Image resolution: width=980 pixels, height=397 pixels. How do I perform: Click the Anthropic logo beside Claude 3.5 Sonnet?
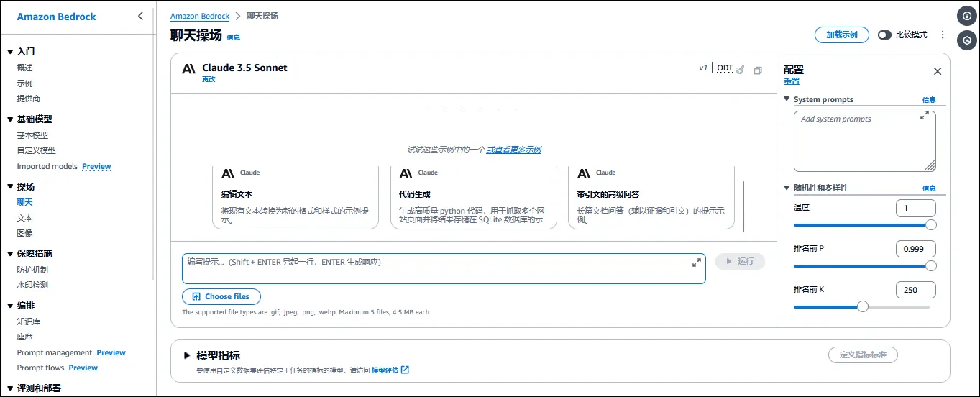[x=189, y=69]
